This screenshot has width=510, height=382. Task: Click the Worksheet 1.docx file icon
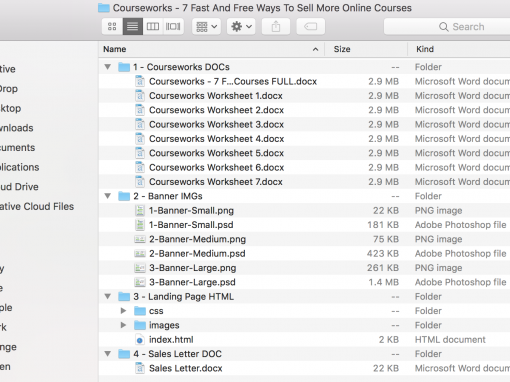(x=140, y=96)
